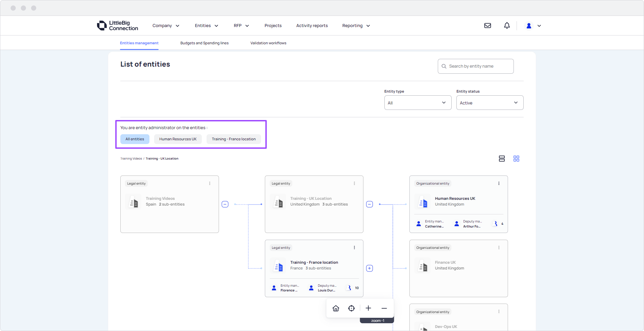
Task: Filter by Human Resources UK chip
Action: click(178, 139)
